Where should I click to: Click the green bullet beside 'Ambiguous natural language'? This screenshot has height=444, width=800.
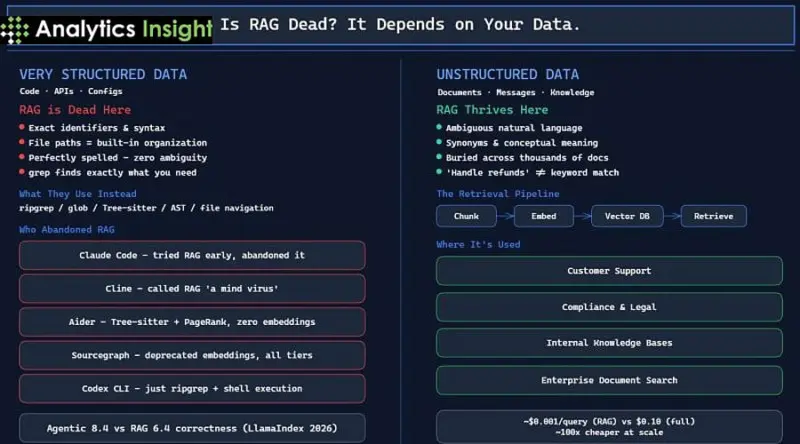439,127
